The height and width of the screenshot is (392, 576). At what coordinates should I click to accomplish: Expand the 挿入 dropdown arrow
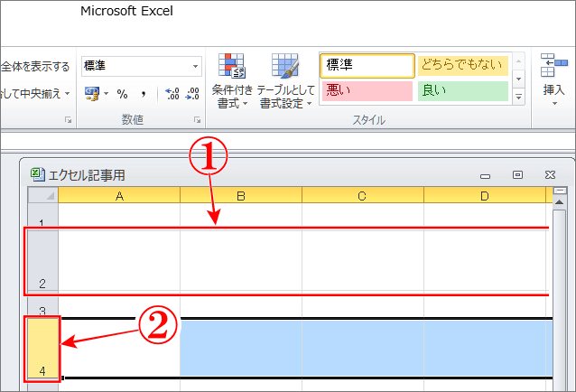pyautogui.click(x=554, y=104)
